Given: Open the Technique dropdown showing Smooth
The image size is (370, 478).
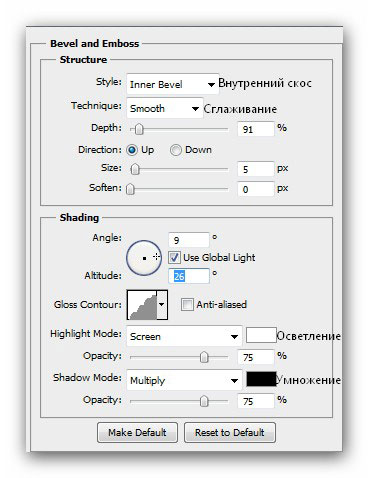Looking at the screenshot, I should pos(165,108).
